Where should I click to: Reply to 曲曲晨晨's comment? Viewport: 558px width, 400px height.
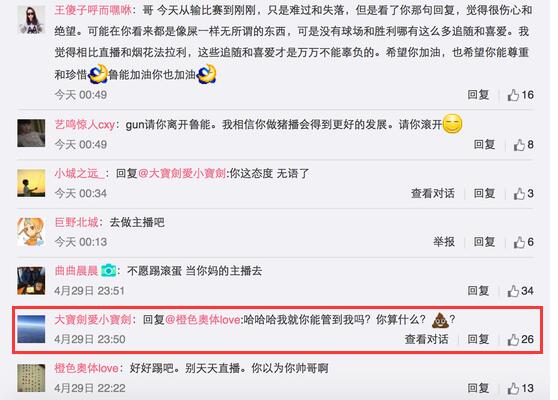(478, 291)
